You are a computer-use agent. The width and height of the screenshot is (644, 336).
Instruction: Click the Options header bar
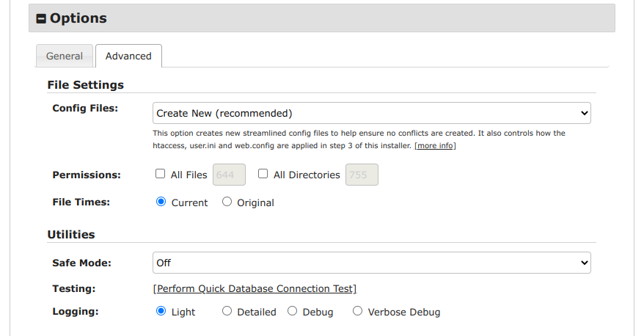[322, 18]
